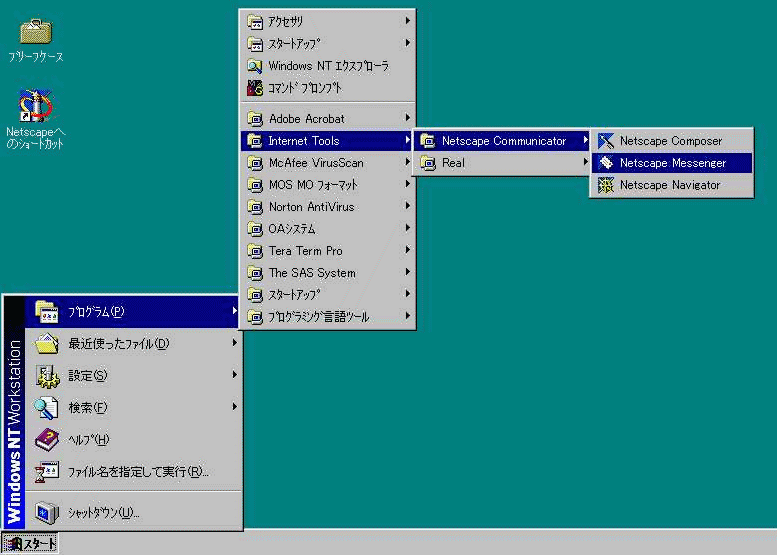Expand the 検索(F) submenu arrow
The width and height of the screenshot is (777, 555).
234,407
